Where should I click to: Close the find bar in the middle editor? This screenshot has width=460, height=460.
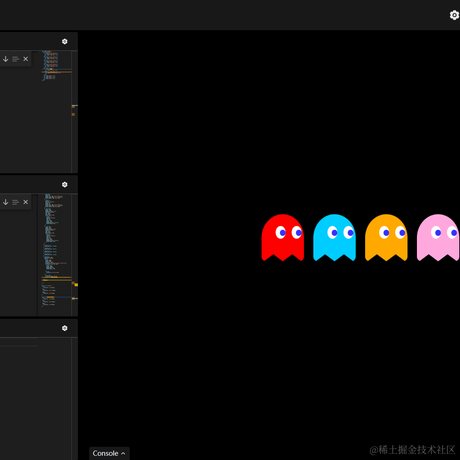click(x=26, y=202)
